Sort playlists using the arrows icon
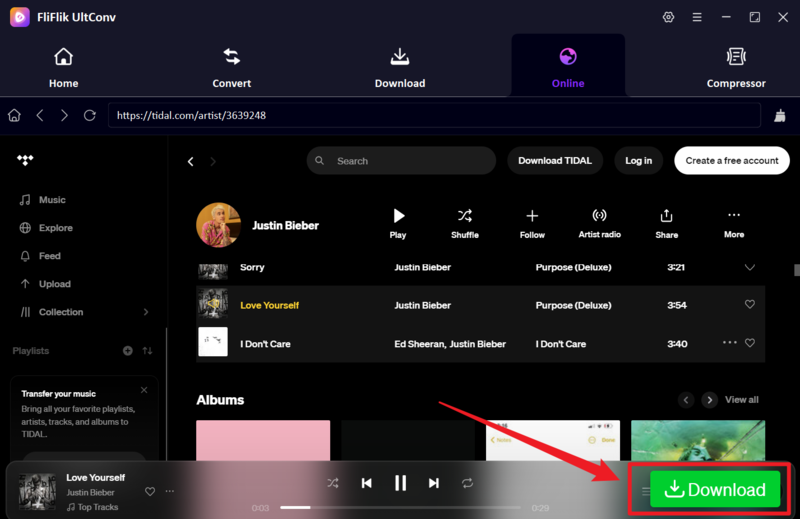Screen dimensions: 800x519 coord(147,351)
